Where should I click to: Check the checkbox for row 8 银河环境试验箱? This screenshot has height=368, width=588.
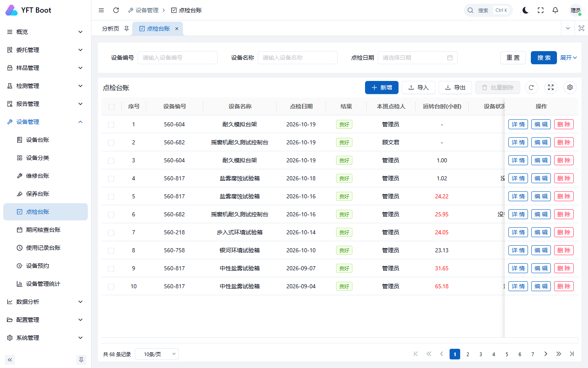tap(111, 251)
